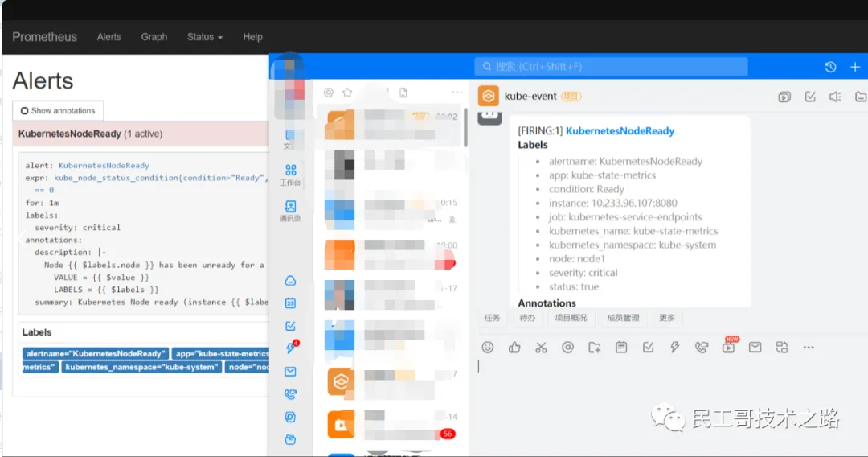Open the lightning icon with red badge in sidebar
This screenshot has height=457, width=868.
point(291,348)
